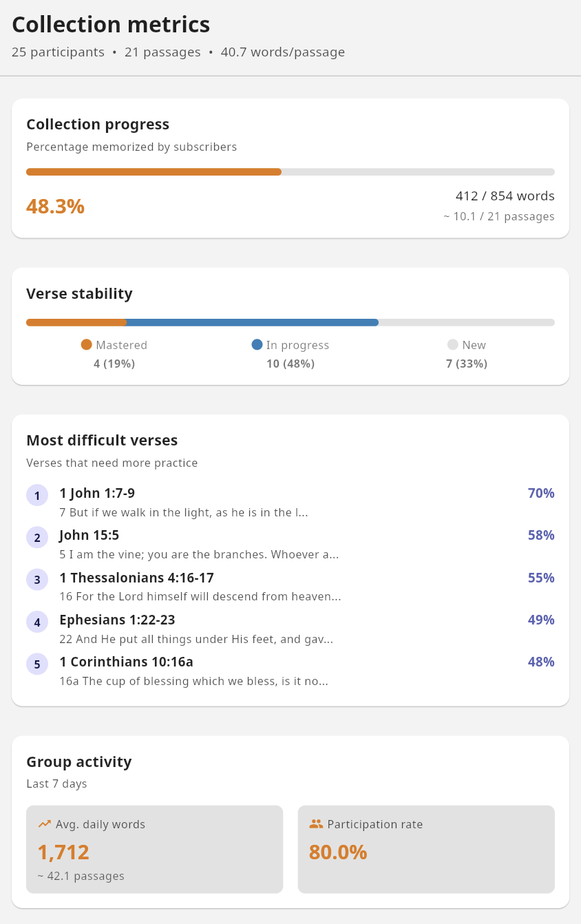The image size is (581, 924).
Task: Switch to the Verse stability section
Action: 80,293
